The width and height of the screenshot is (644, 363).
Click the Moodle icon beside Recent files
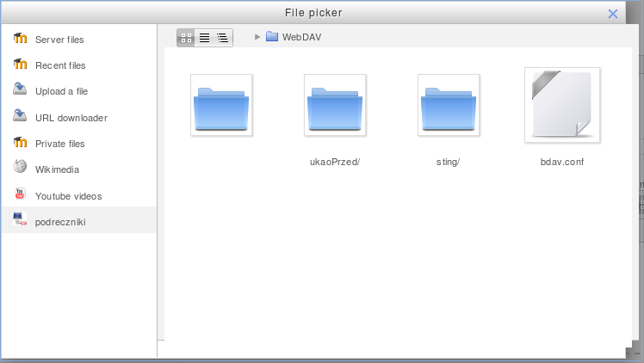(20, 64)
